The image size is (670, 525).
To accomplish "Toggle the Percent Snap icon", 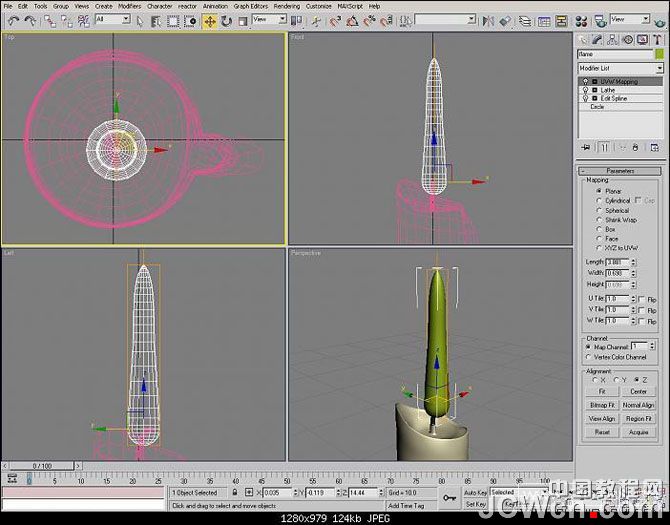I will click(x=369, y=21).
